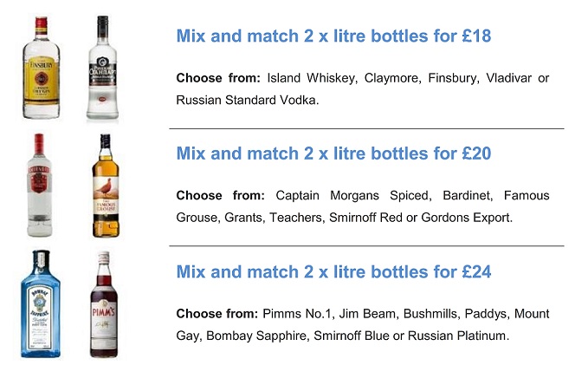Click 'Jim Beam' in the £24 list

point(367,314)
